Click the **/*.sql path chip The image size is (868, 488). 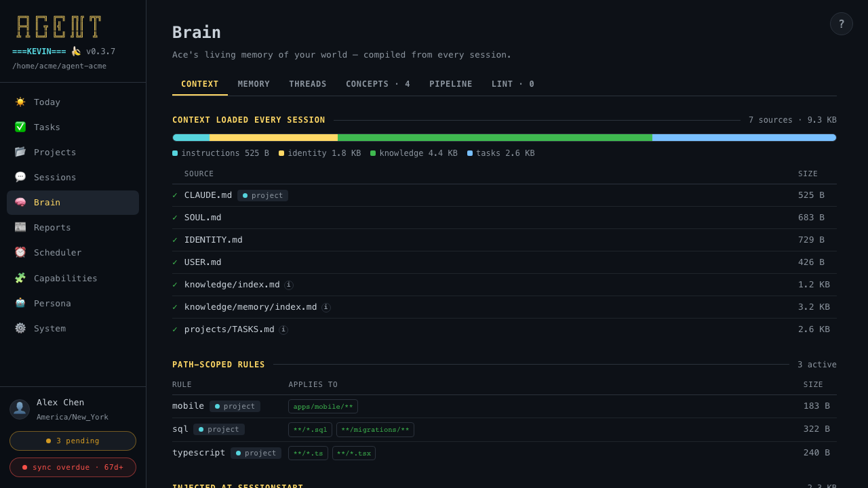pyautogui.click(x=310, y=430)
